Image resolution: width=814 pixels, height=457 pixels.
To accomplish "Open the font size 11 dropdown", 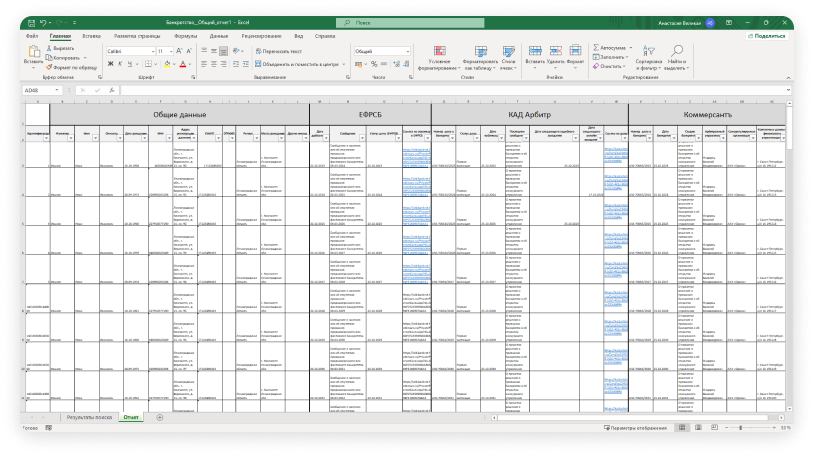I will coord(171,51).
